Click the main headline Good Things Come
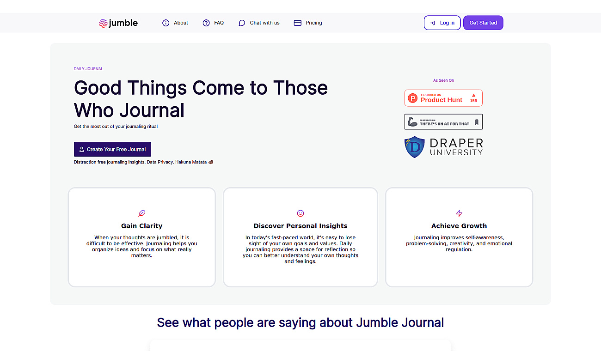This screenshot has height=364, width=601. point(201,99)
